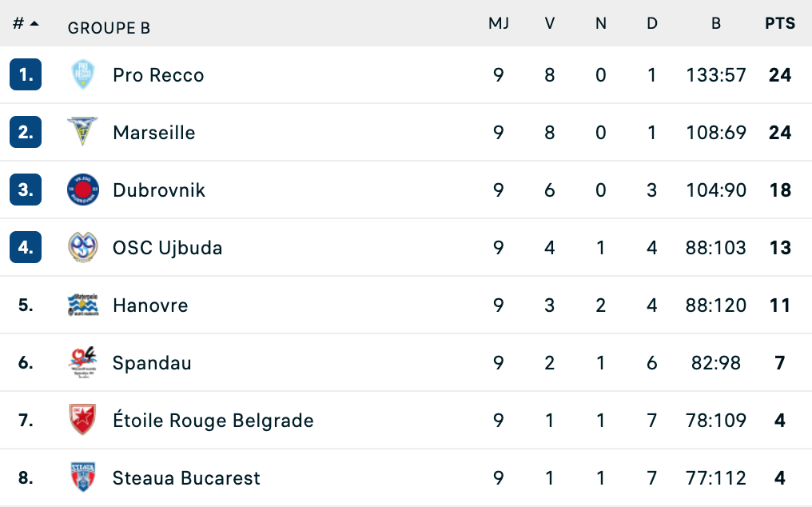Screen dimensions: 812x507
Task: Click the rank 4 blue badge
Action: click(x=26, y=248)
